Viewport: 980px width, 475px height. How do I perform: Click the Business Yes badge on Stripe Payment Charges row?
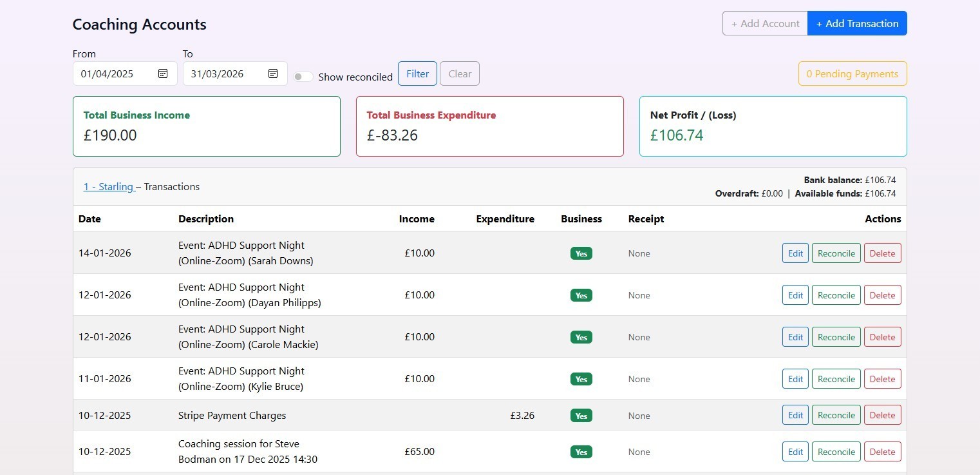pos(581,415)
